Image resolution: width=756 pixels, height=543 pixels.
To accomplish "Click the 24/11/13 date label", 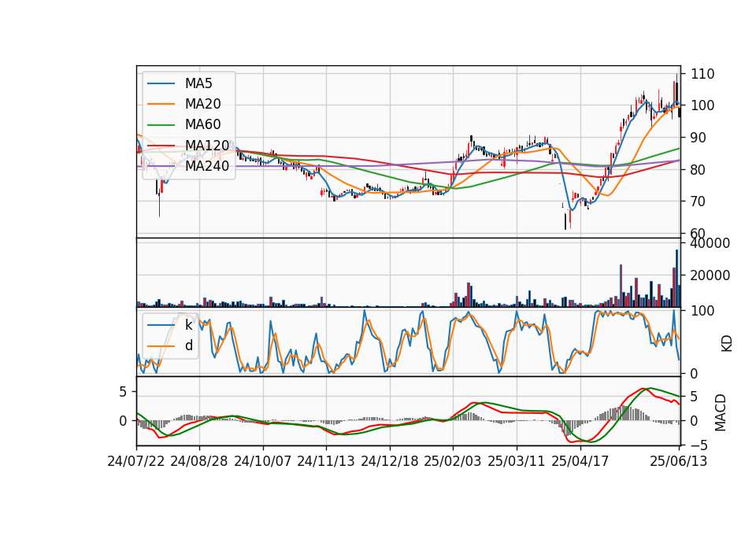I will click(326, 461).
